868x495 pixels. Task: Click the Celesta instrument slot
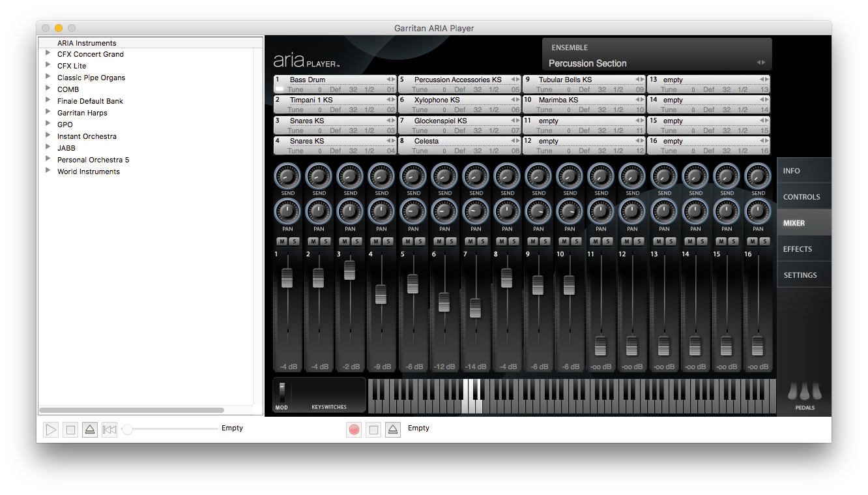[459, 145]
